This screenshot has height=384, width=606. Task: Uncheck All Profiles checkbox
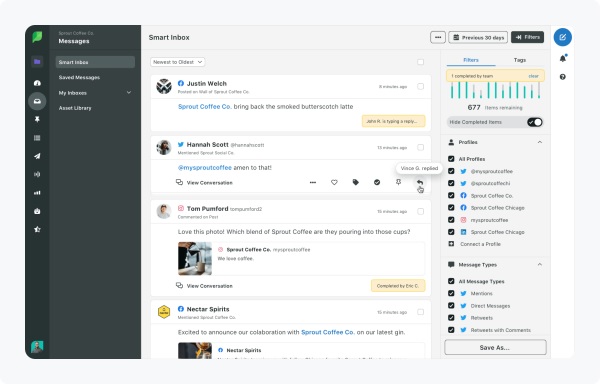pyautogui.click(x=451, y=159)
